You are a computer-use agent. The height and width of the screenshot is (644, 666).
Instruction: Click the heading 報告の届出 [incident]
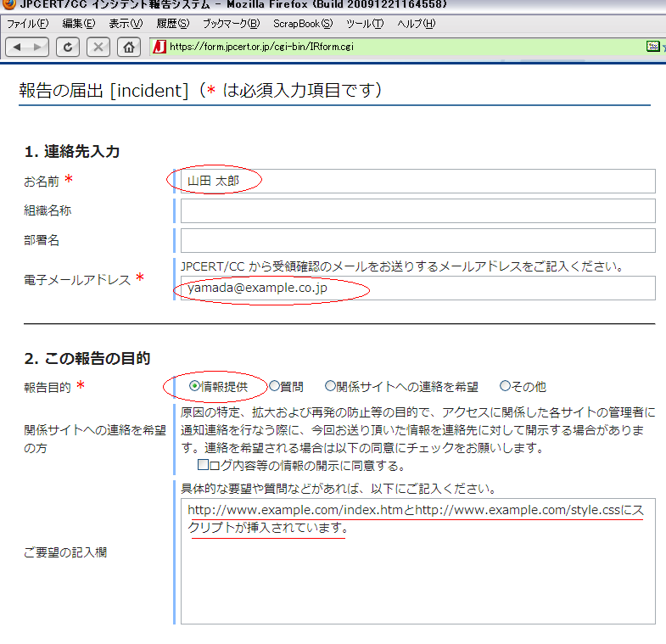104,91
